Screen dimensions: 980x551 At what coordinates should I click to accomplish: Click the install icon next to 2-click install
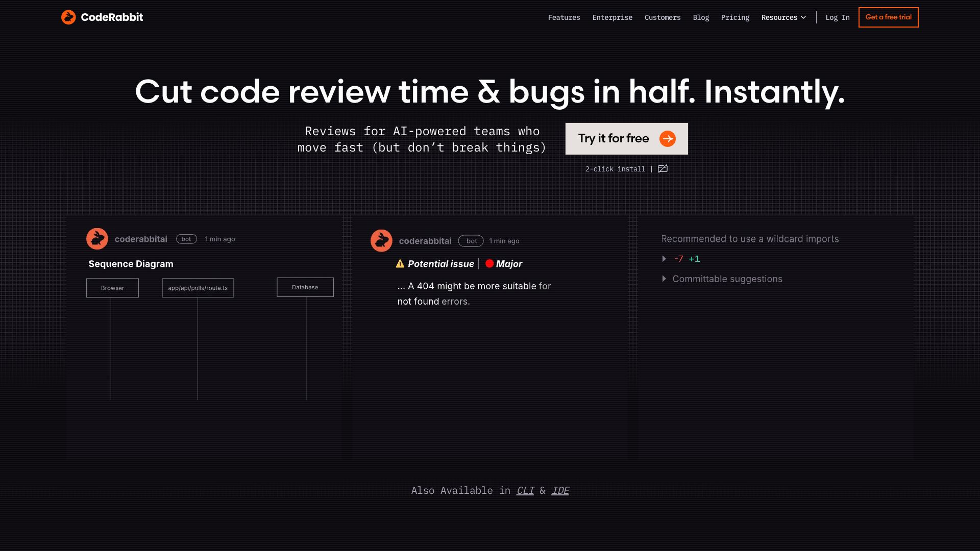pyautogui.click(x=663, y=168)
